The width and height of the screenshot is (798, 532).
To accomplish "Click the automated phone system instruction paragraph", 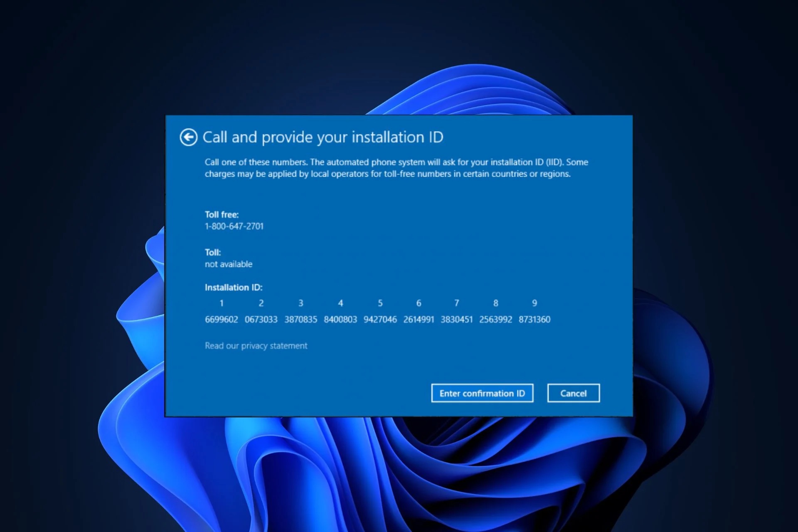I will pos(396,168).
